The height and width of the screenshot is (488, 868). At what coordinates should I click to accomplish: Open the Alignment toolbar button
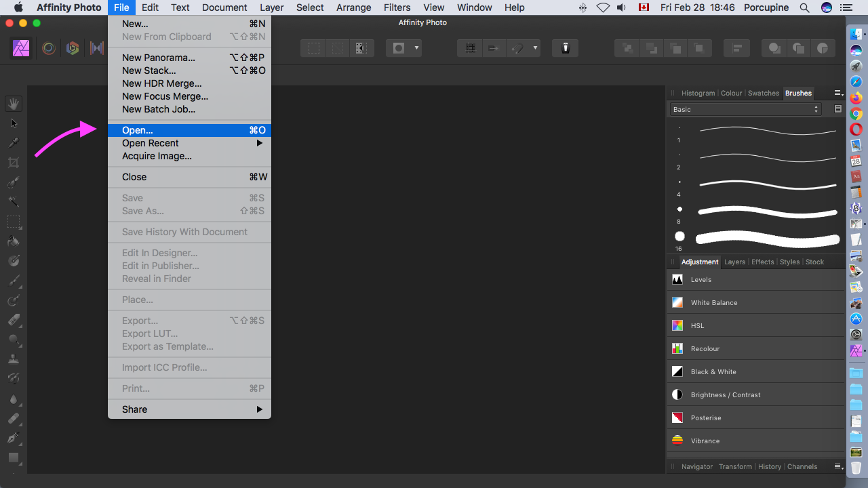pyautogui.click(x=736, y=48)
